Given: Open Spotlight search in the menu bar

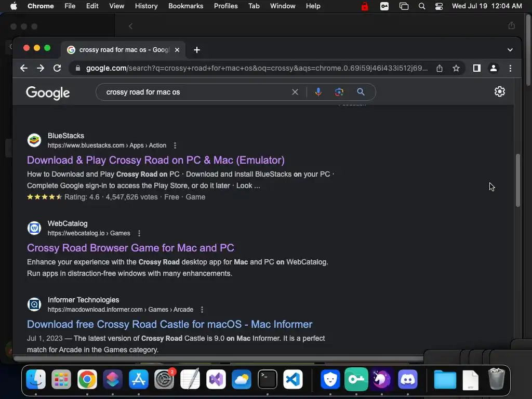Looking at the screenshot, I should [x=422, y=6].
